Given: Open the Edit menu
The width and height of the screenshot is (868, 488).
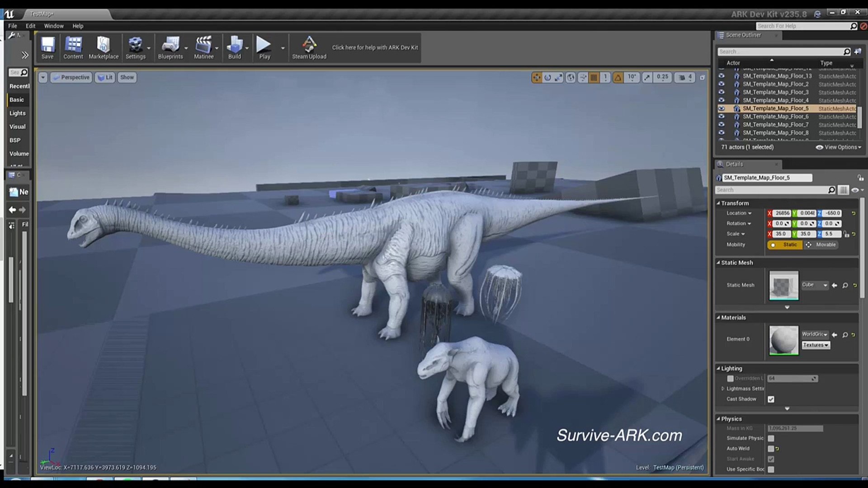Looking at the screenshot, I should click(30, 26).
